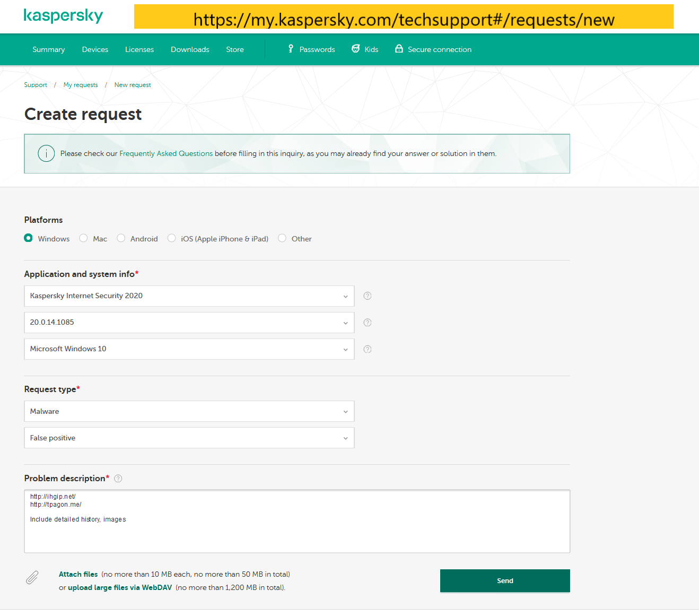Click the New request breadcrumb
Screen dimensions: 699x616
point(133,85)
